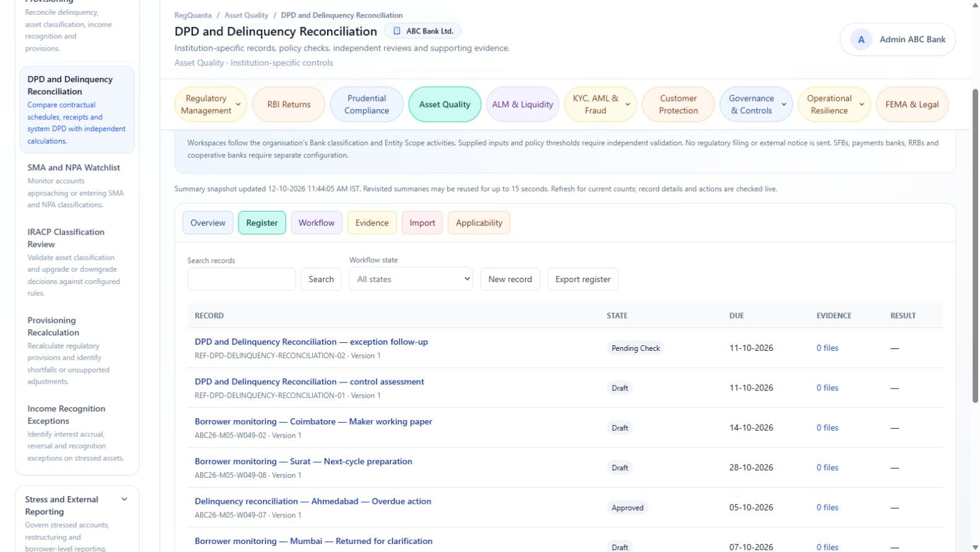Open Coimbatore Maker working paper record

[x=313, y=421]
